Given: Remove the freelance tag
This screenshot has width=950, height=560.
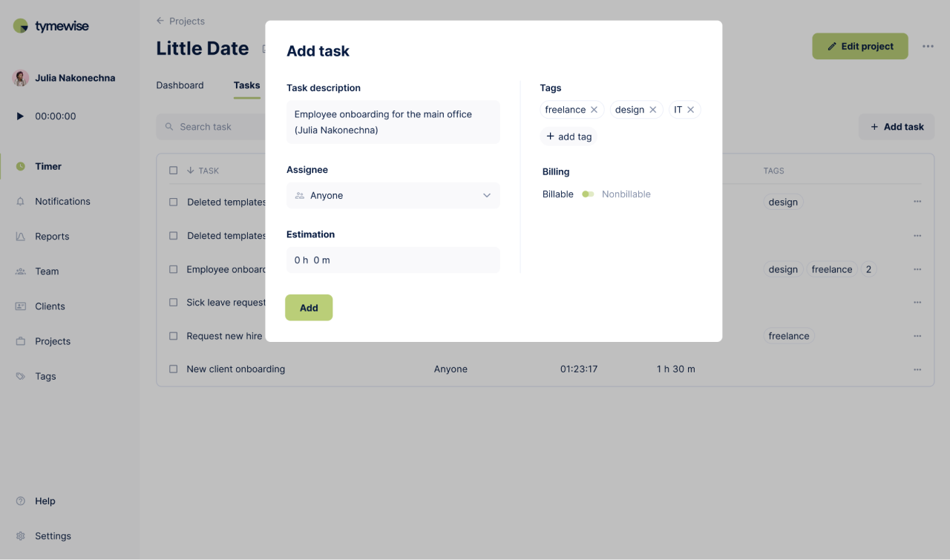Looking at the screenshot, I should coord(594,110).
